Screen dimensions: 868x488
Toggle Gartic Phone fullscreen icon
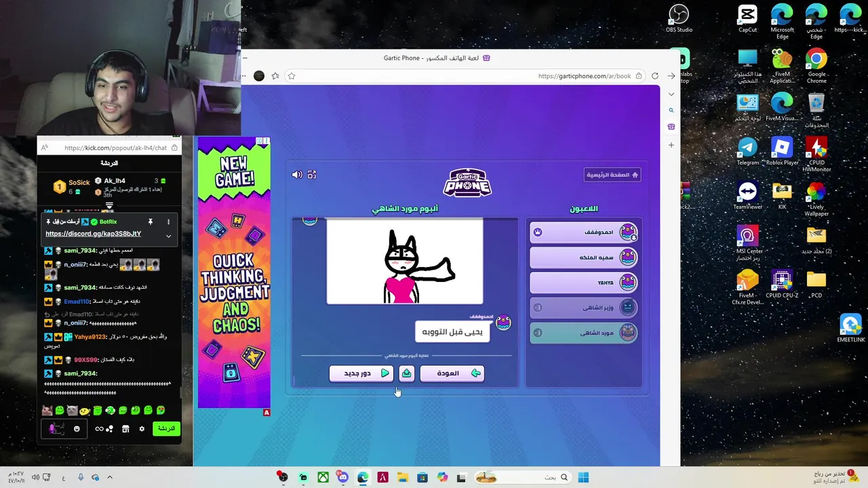[x=312, y=175]
